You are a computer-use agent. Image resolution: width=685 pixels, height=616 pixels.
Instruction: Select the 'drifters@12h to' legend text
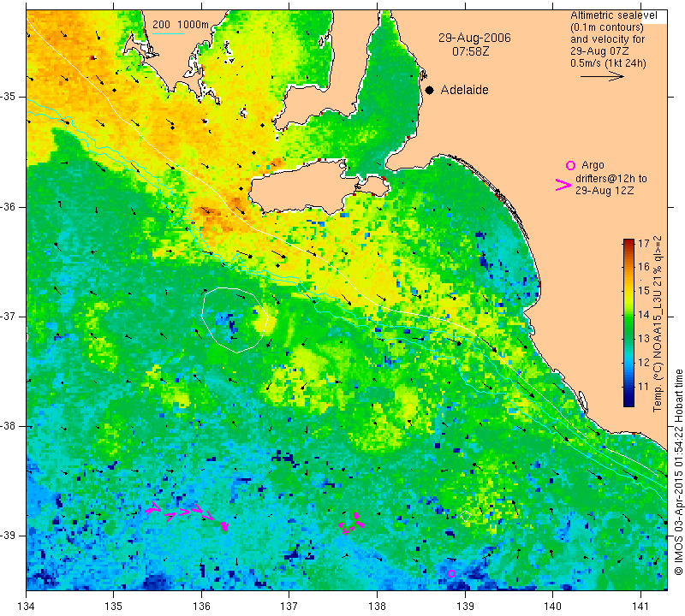pyautogui.click(x=611, y=179)
